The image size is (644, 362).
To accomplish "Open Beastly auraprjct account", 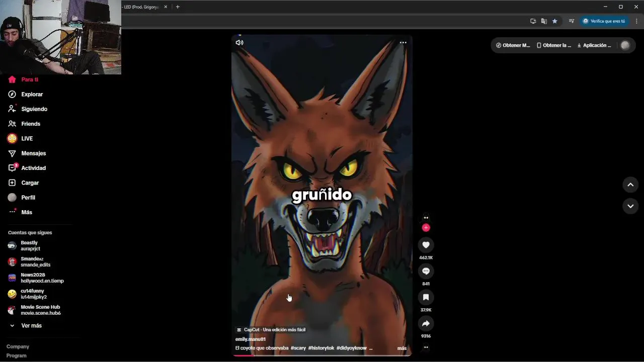I will (24, 246).
